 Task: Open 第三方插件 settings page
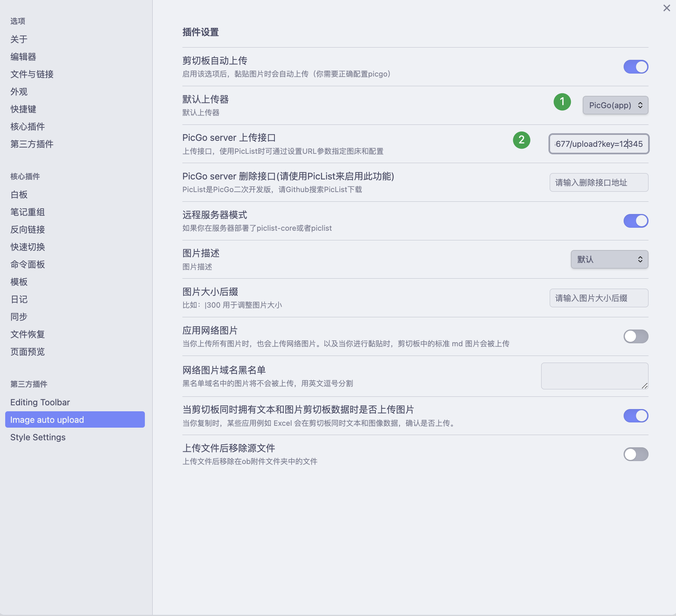click(31, 144)
